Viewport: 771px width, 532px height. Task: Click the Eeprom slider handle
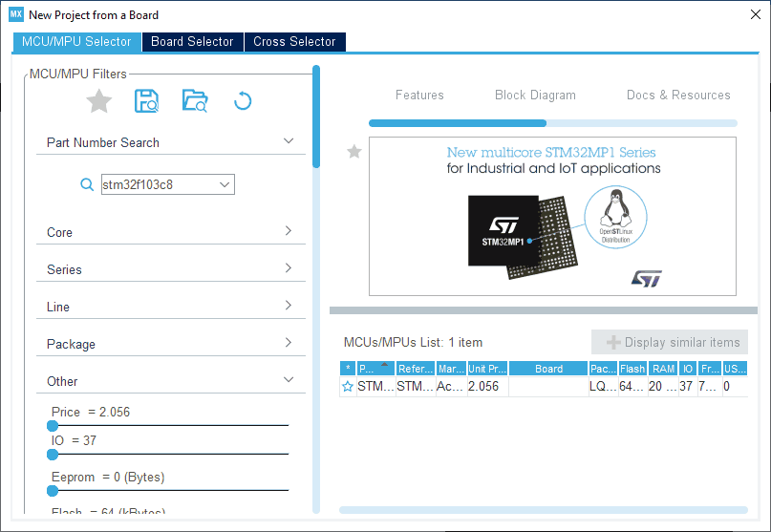pyautogui.click(x=53, y=490)
